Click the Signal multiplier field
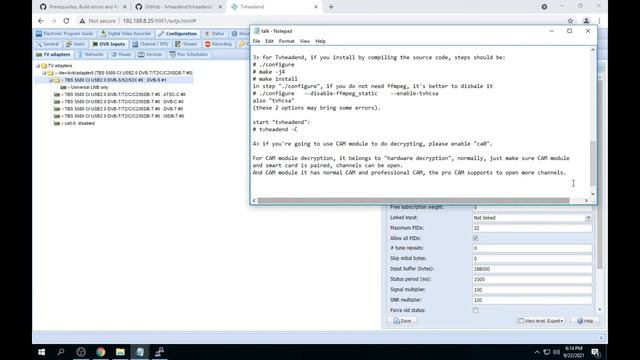 (x=532, y=289)
